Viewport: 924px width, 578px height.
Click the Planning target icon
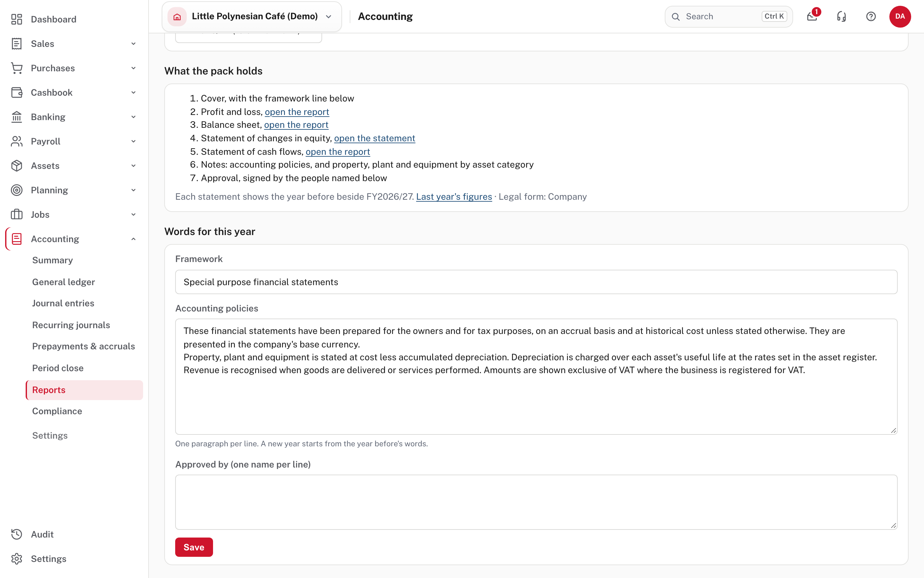point(16,190)
